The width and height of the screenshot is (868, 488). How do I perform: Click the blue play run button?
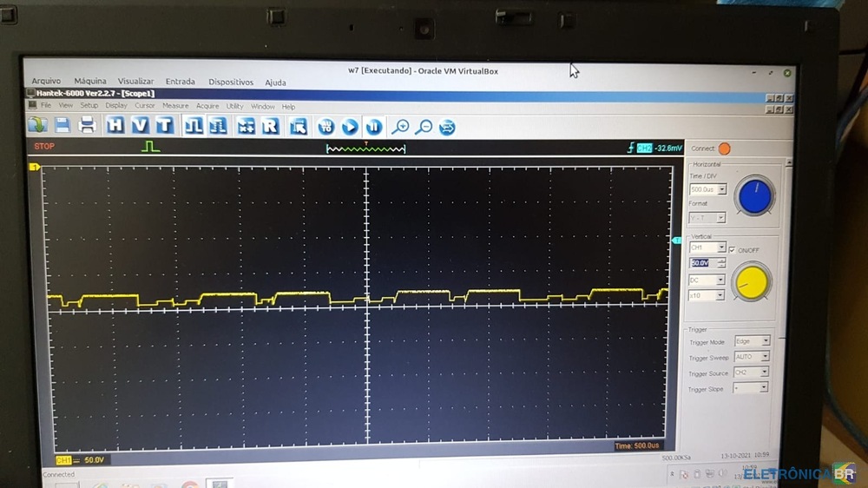(350, 128)
